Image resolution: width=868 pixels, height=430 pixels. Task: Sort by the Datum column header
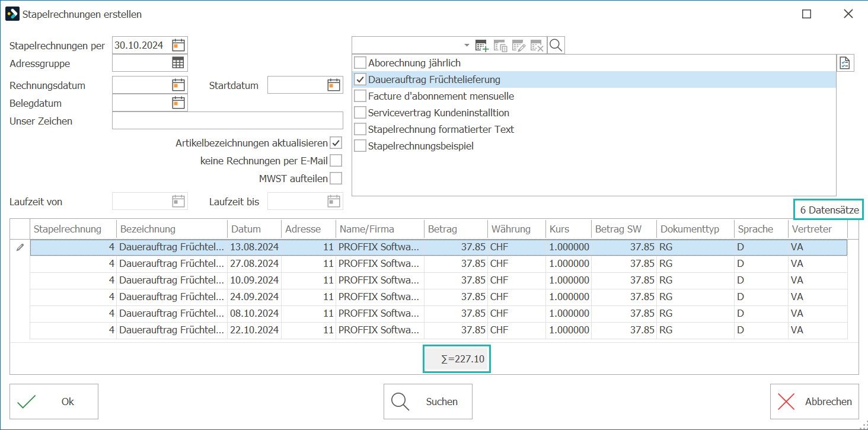254,229
